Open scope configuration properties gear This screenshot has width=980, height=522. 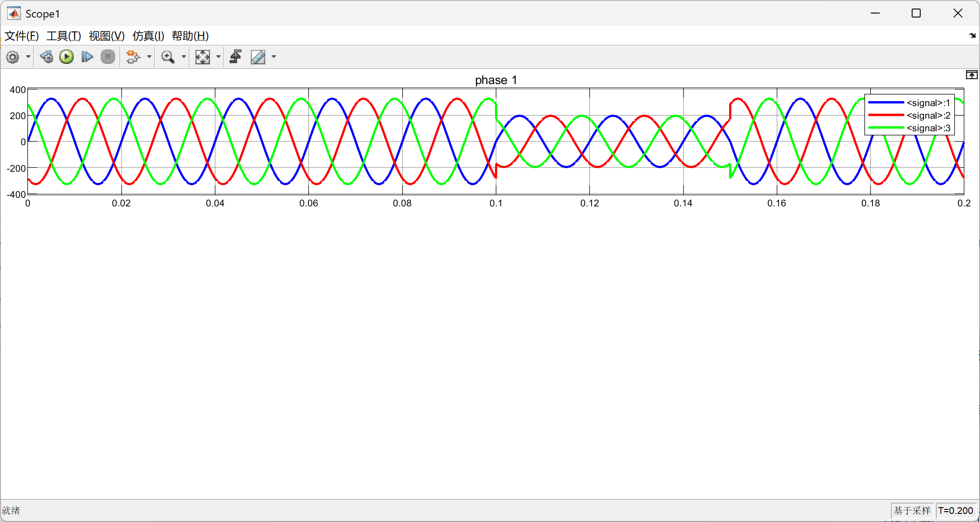[x=13, y=57]
